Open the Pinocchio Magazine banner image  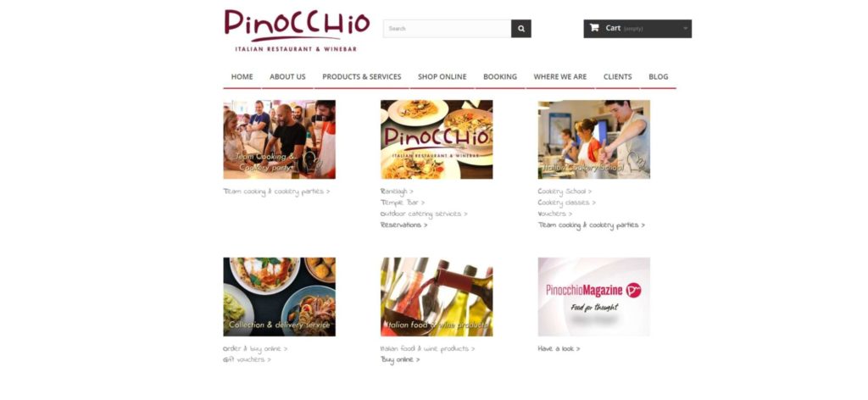click(594, 297)
